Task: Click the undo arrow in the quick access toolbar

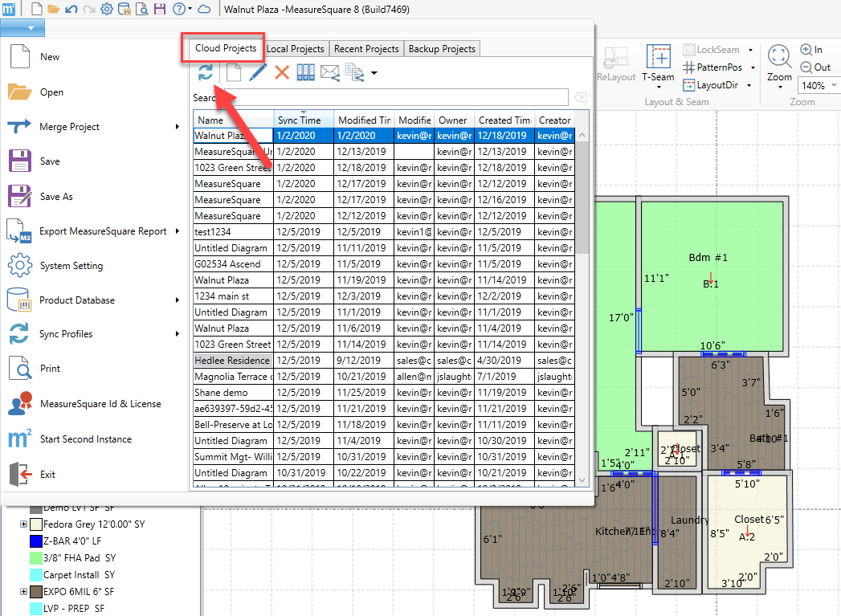Action: point(71,9)
